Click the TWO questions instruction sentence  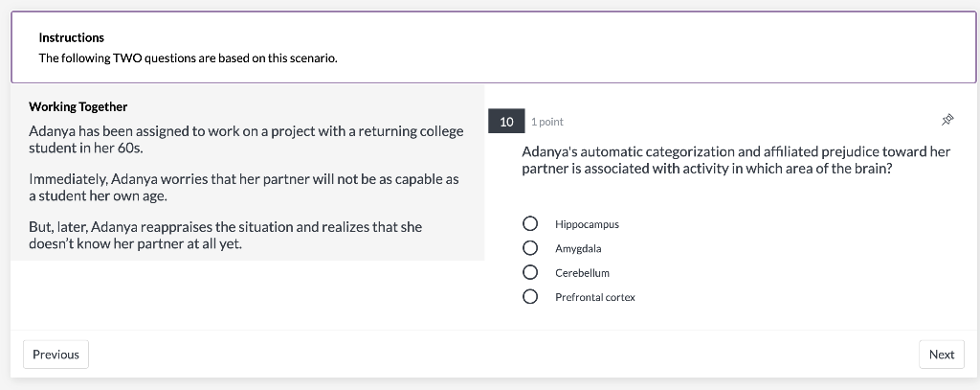pyautogui.click(x=188, y=57)
